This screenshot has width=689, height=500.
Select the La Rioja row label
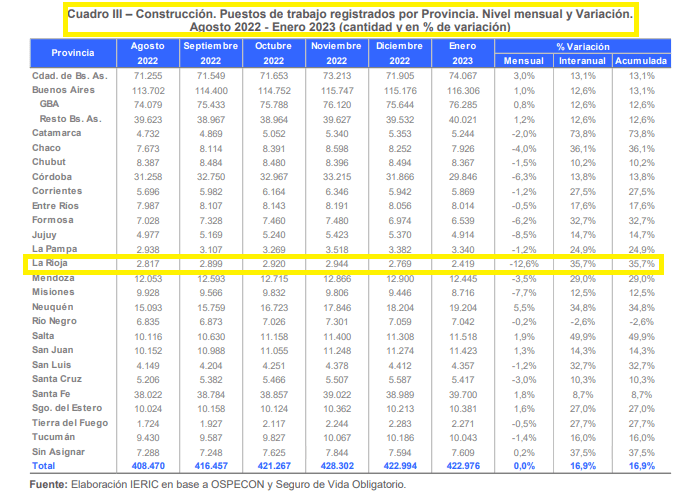50,263
